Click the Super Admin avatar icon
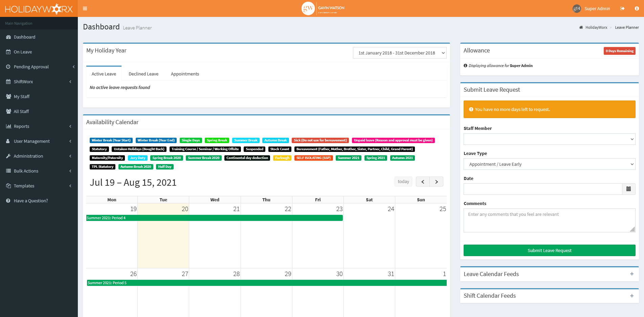 point(577,8)
